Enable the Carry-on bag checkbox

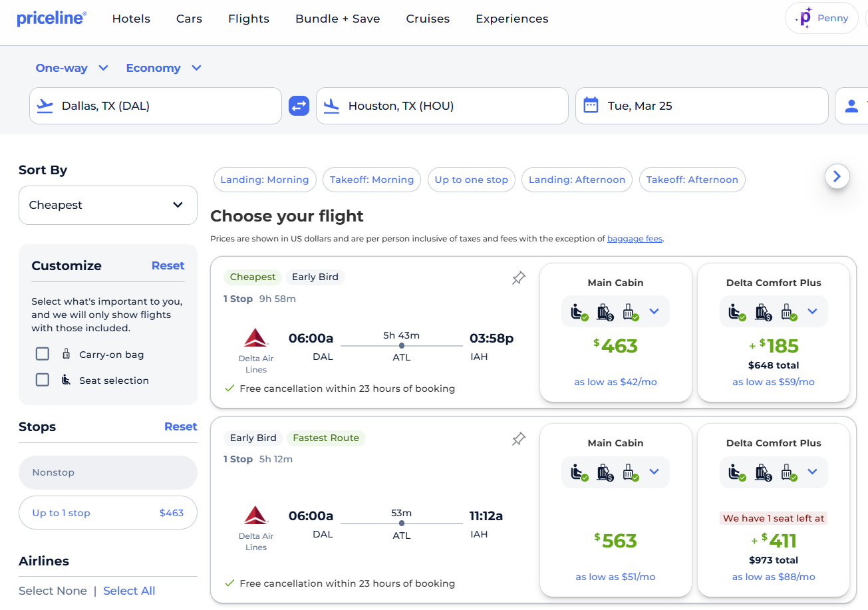click(x=43, y=354)
